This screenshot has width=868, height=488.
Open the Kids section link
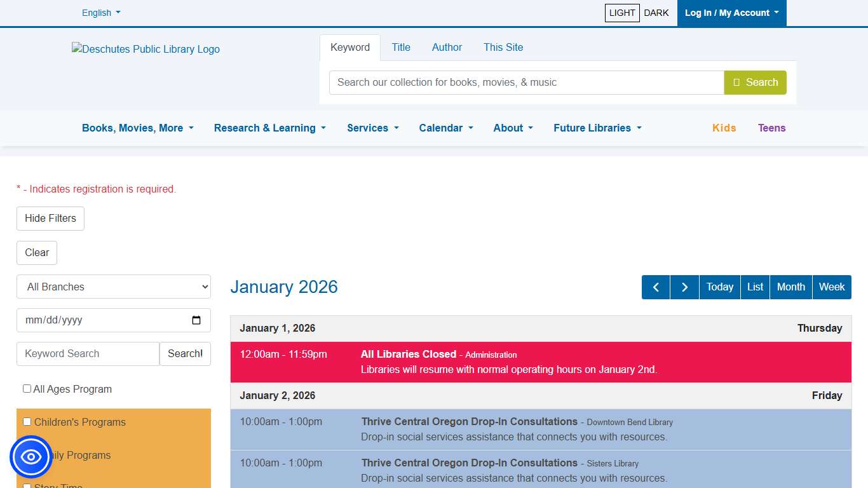point(724,128)
